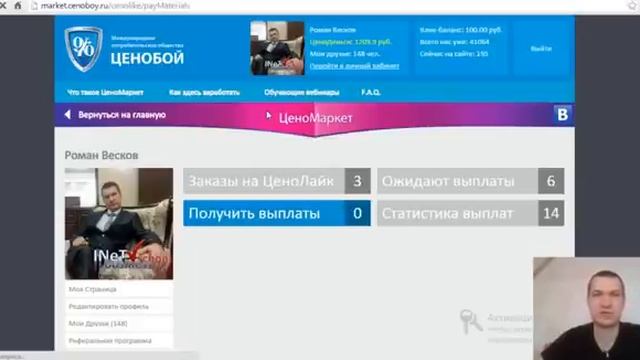Open Редактировать профиль in the sidebar
The image size is (640, 360).
pyautogui.click(x=119, y=306)
